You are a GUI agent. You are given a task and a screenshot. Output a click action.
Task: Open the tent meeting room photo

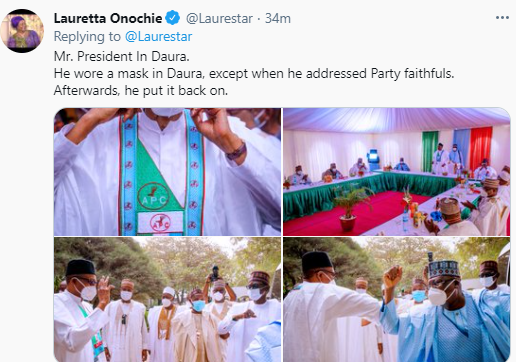(397, 172)
